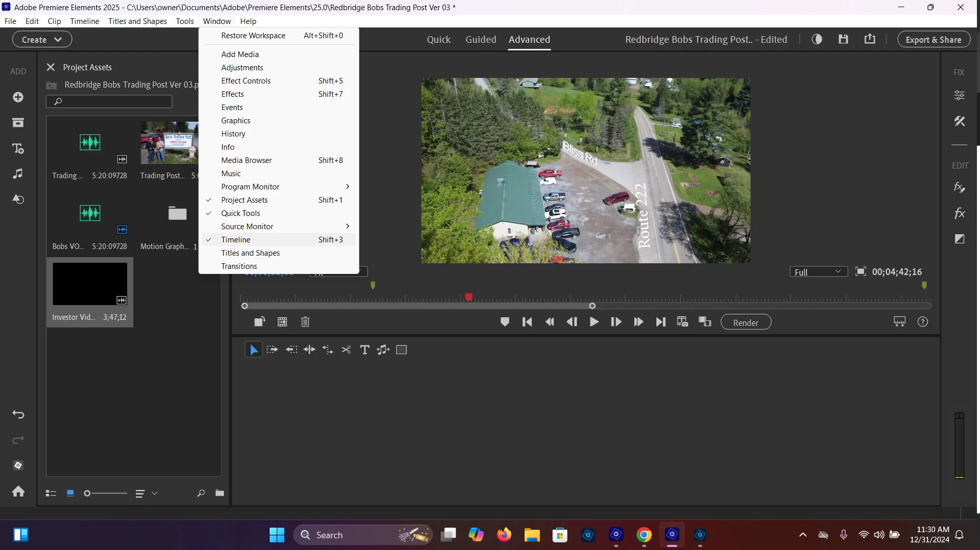
Task: Select Effect Controls from Window menu
Action: [x=246, y=81]
